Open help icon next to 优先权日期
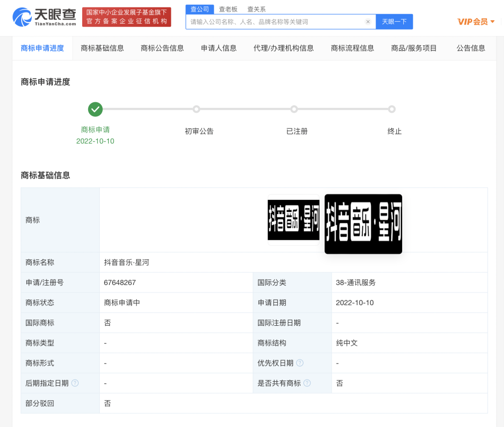This screenshot has height=427, width=504. [300, 363]
